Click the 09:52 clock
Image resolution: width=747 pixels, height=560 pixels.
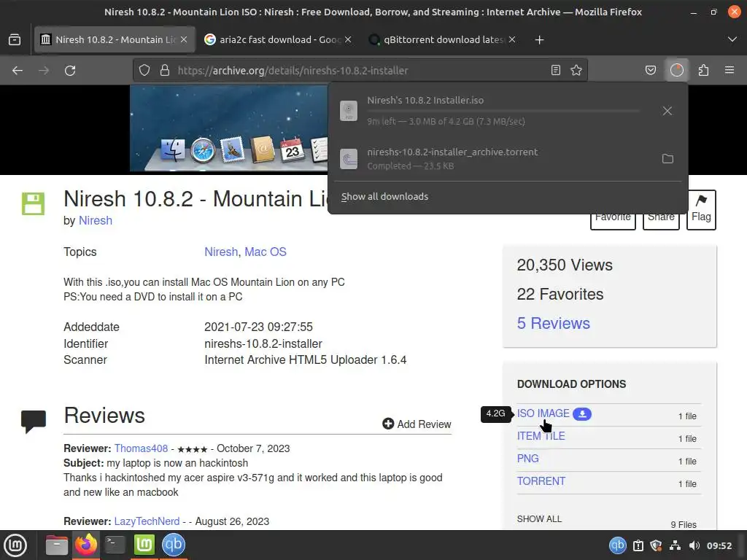tap(719, 545)
